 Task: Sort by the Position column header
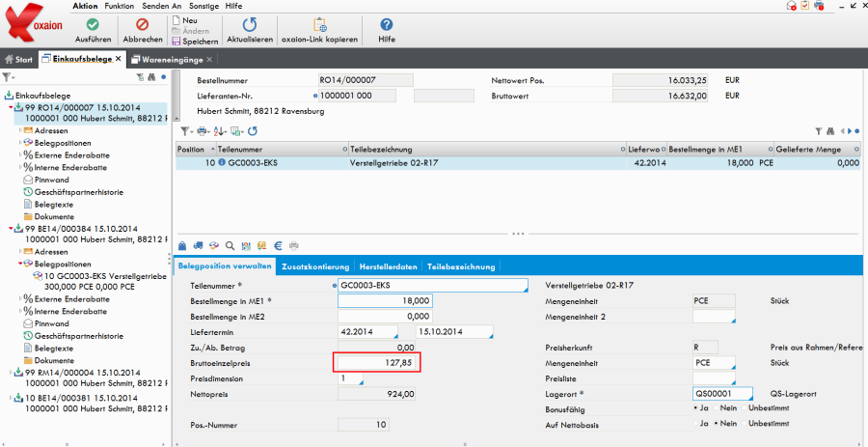[196, 150]
